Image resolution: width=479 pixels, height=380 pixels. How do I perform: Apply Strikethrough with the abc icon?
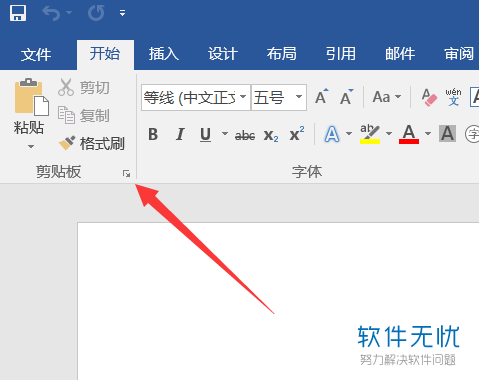(x=245, y=135)
